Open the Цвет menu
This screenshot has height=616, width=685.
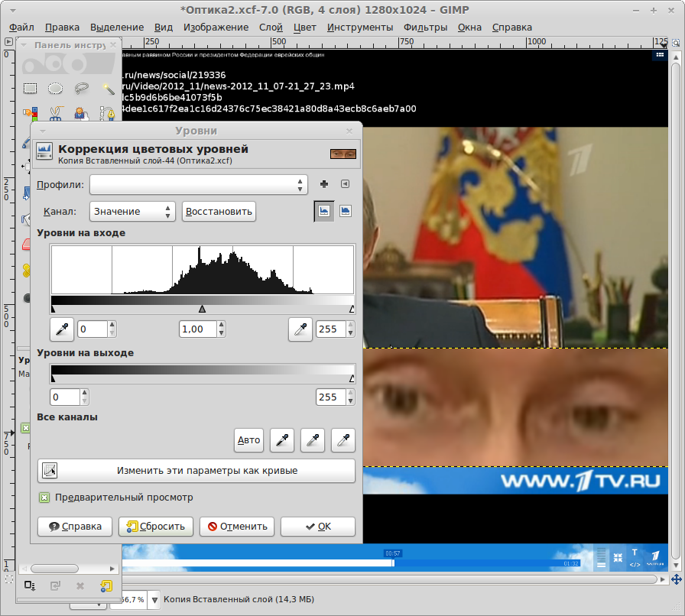point(305,28)
